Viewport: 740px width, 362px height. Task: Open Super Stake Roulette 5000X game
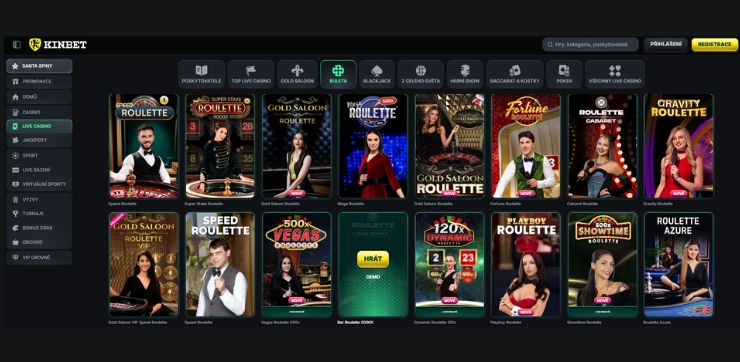(x=220, y=146)
